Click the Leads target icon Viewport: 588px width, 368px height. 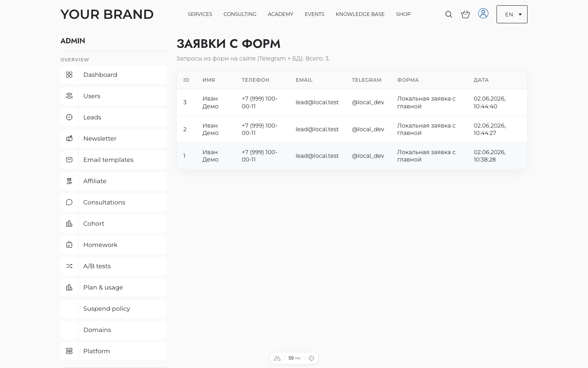pos(69,117)
